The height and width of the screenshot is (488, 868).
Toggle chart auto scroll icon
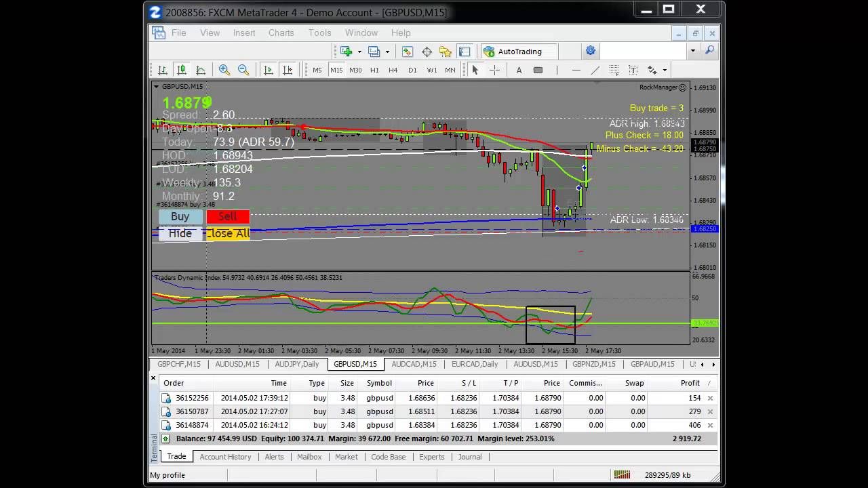click(x=269, y=70)
